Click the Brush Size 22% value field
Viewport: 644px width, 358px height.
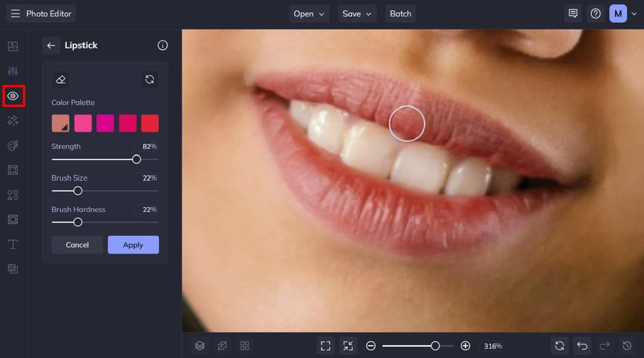point(147,178)
